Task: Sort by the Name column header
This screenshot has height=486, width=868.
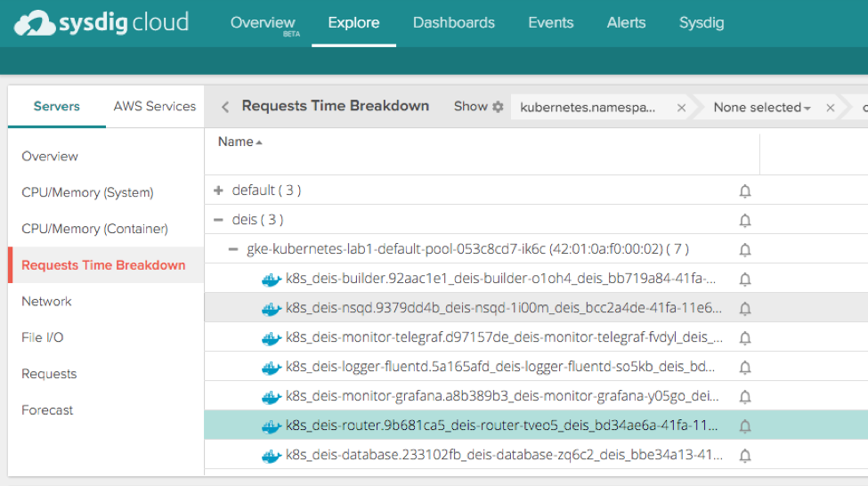Action: click(239, 142)
